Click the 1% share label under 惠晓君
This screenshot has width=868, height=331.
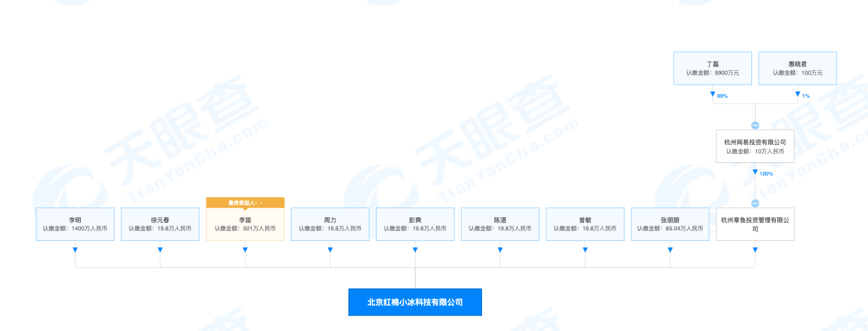[x=806, y=96]
